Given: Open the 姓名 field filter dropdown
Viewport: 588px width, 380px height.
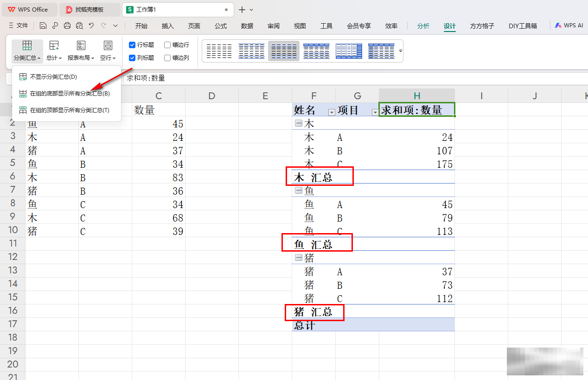Looking at the screenshot, I should point(331,112).
